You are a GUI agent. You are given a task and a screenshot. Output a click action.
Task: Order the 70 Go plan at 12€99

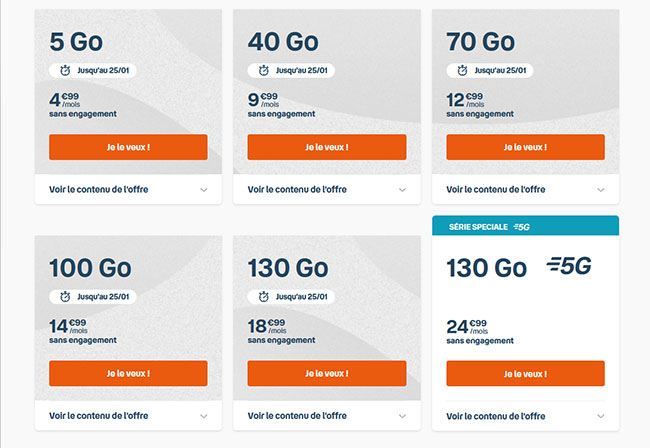pos(525,147)
